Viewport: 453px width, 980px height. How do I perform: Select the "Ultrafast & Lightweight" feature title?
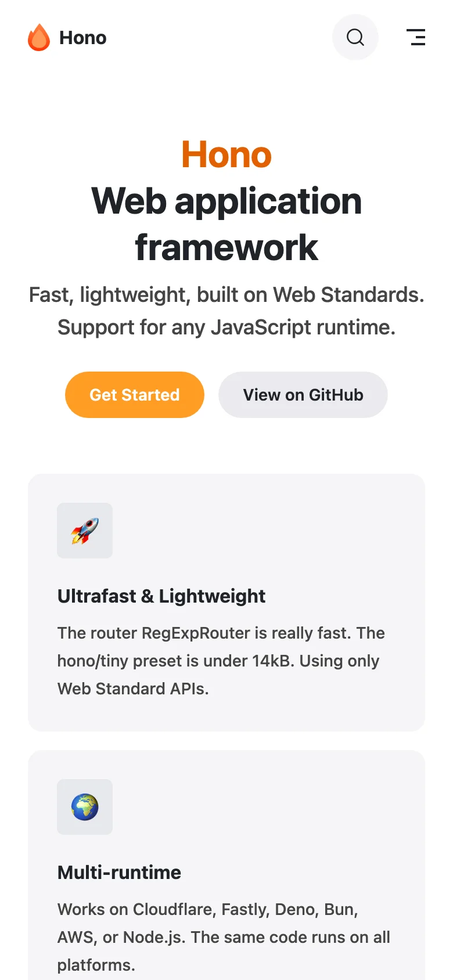[161, 596]
